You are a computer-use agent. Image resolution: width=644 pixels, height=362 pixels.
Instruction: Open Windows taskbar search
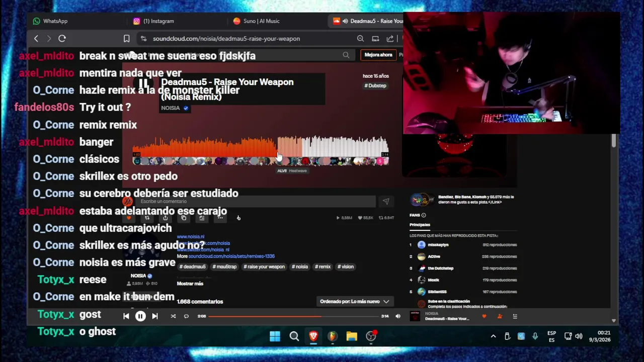pyautogui.click(x=294, y=336)
